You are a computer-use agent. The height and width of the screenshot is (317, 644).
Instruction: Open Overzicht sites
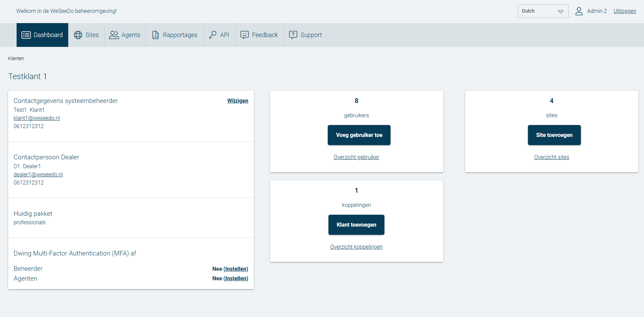point(551,157)
